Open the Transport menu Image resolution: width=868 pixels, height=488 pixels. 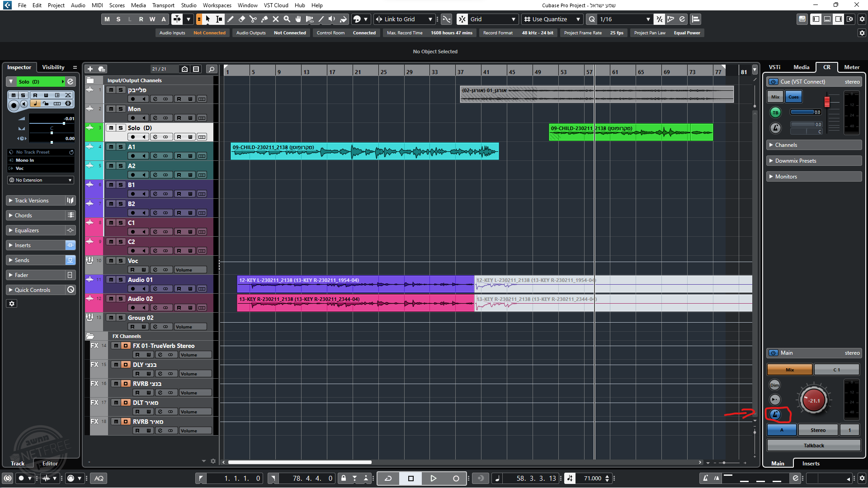[163, 5]
